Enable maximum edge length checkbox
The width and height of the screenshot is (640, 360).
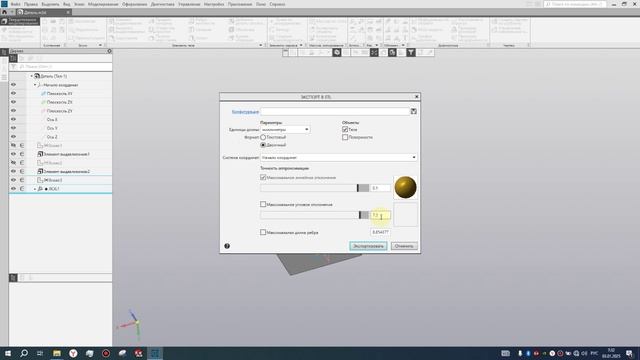click(x=263, y=232)
